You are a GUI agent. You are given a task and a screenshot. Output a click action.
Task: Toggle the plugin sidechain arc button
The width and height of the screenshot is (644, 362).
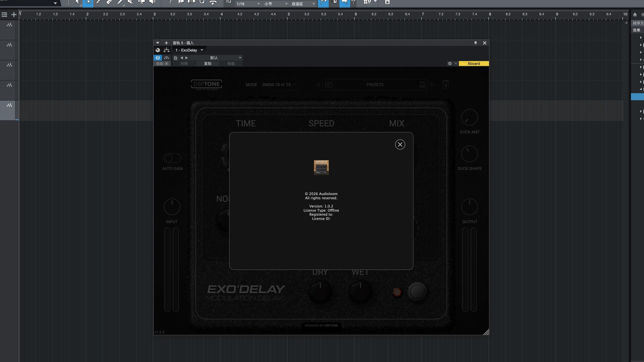[166, 58]
